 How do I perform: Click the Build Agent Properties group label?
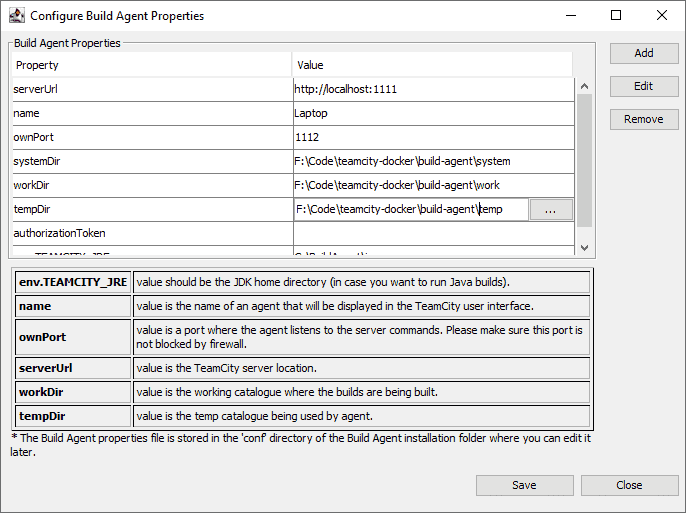67,43
